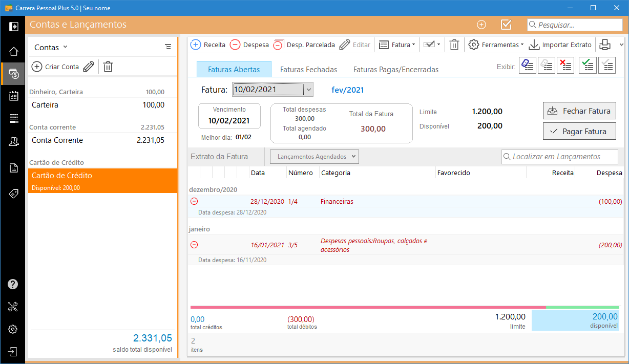Image resolution: width=629 pixels, height=364 pixels.
Task: Add a new Despesa entry
Action: (249, 45)
